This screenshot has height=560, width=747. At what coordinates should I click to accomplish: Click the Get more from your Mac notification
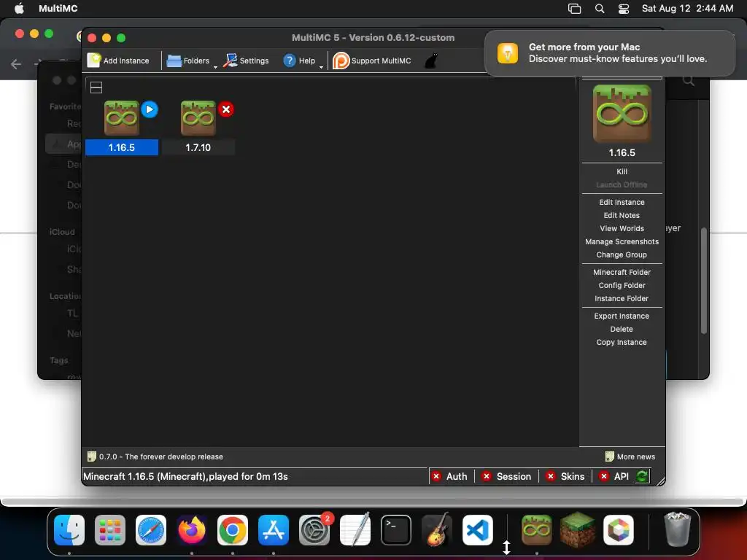coord(610,52)
